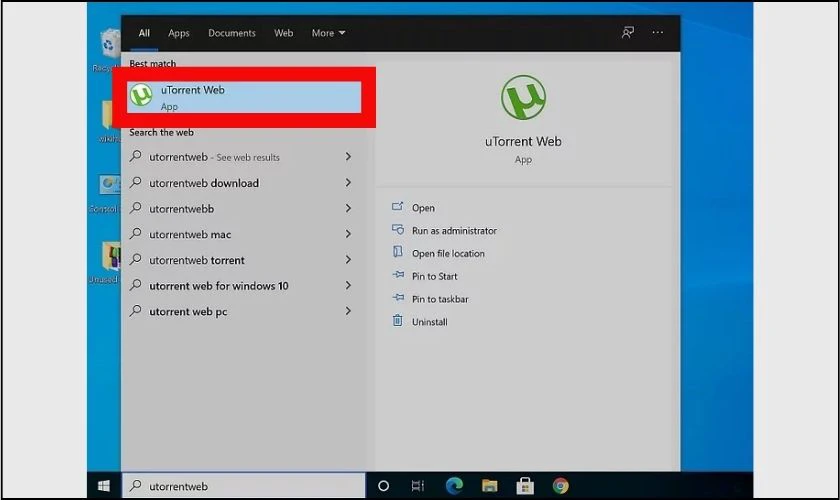This screenshot has width=840, height=500.
Task: Expand the utorrent web pc suggestion chevron
Action: 348,311
